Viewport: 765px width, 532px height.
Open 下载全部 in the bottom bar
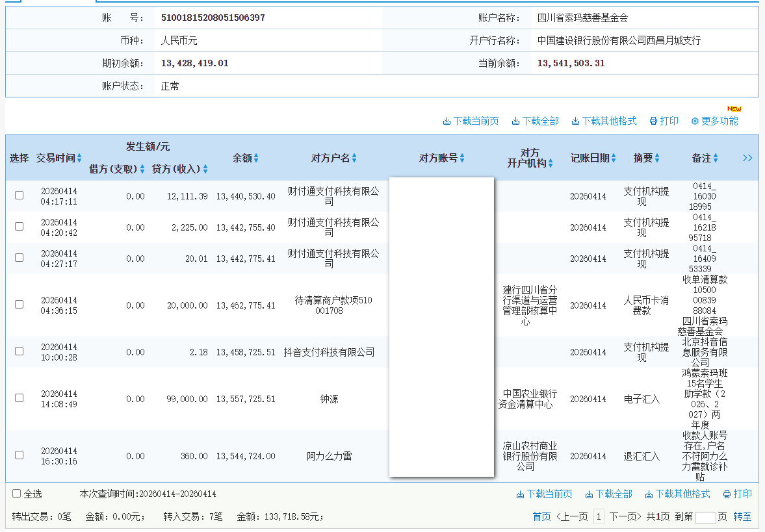pos(588,494)
